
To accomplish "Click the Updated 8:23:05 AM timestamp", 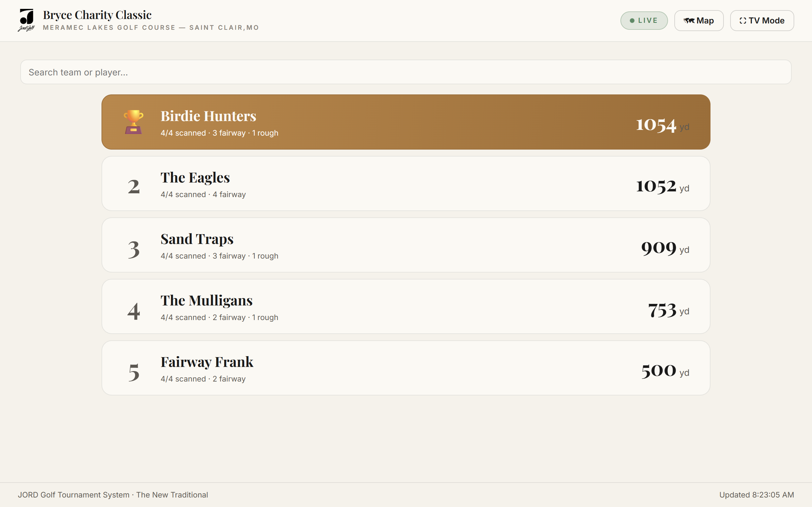I will click(756, 495).
